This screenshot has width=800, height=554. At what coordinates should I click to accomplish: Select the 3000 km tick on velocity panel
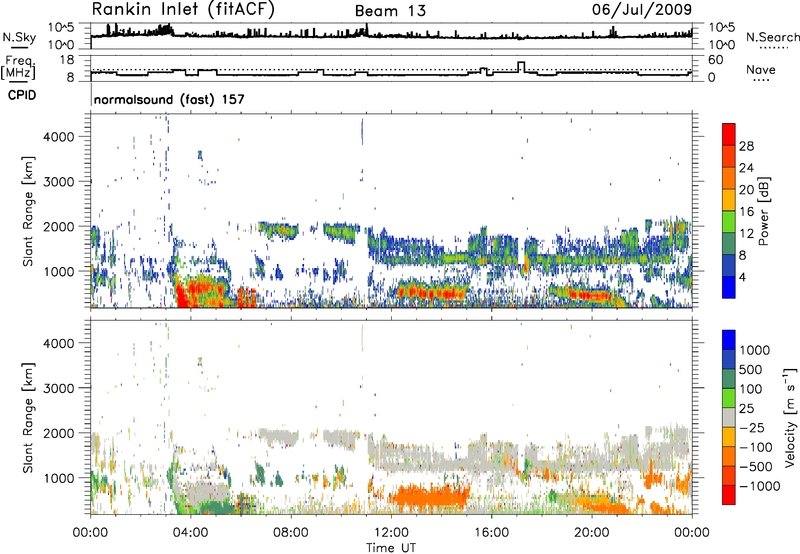[x=58, y=388]
